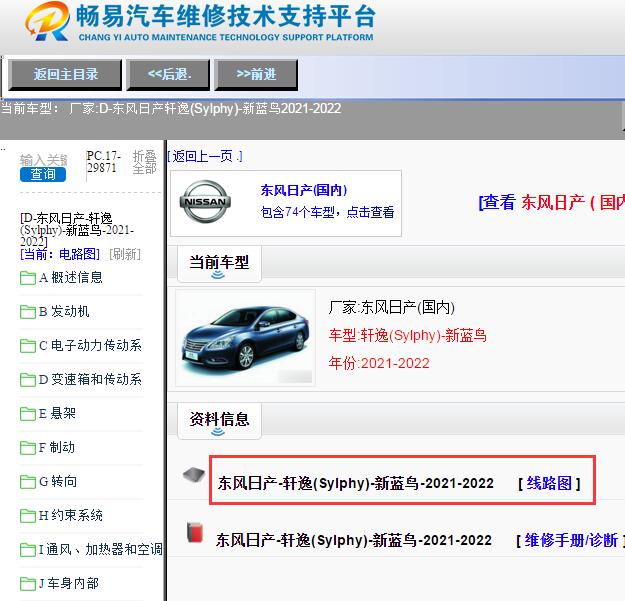Go forward with the >>前进 button
This screenshot has height=601, width=625.
click(256, 75)
